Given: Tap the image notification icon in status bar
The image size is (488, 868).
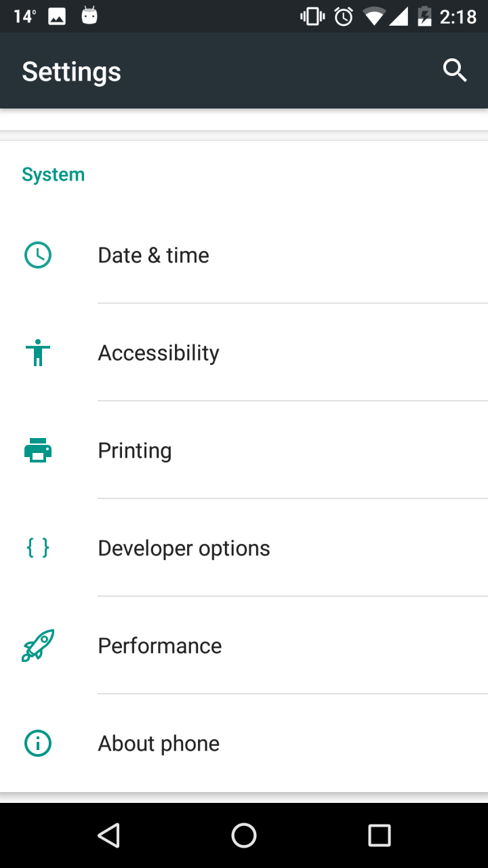Looking at the screenshot, I should pos(57,16).
